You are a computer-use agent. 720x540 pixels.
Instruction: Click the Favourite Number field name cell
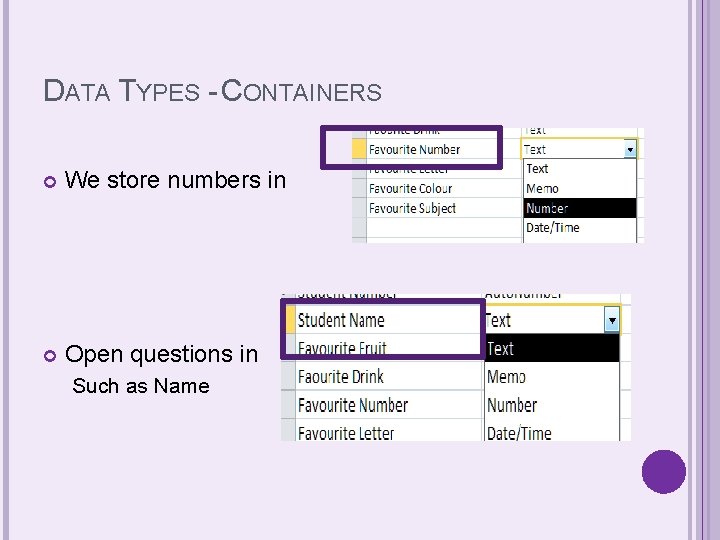[x=443, y=149]
